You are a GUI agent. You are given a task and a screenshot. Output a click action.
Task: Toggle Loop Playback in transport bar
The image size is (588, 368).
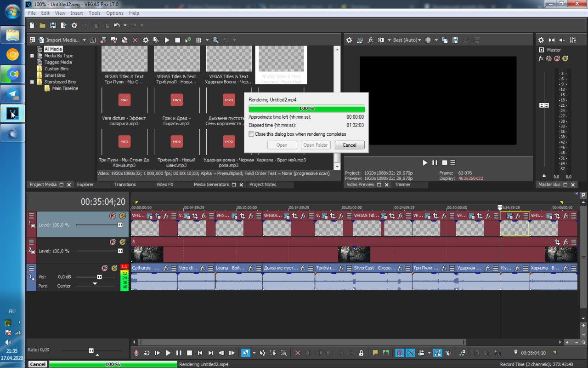pos(147,353)
